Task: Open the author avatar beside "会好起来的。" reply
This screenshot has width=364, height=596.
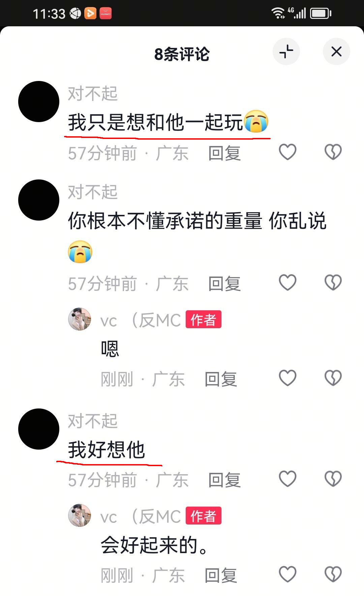Action: 80,515
